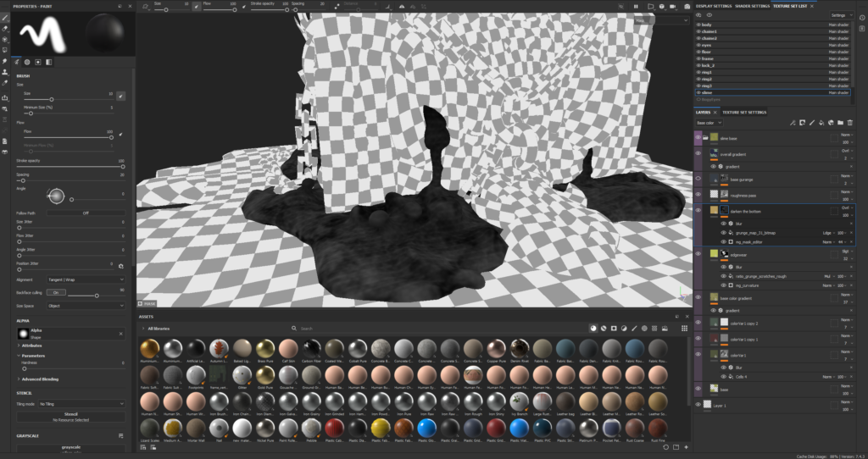Hide the edgewear layer
The height and width of the screenshot is (459, 868).
tap(698, 253)
